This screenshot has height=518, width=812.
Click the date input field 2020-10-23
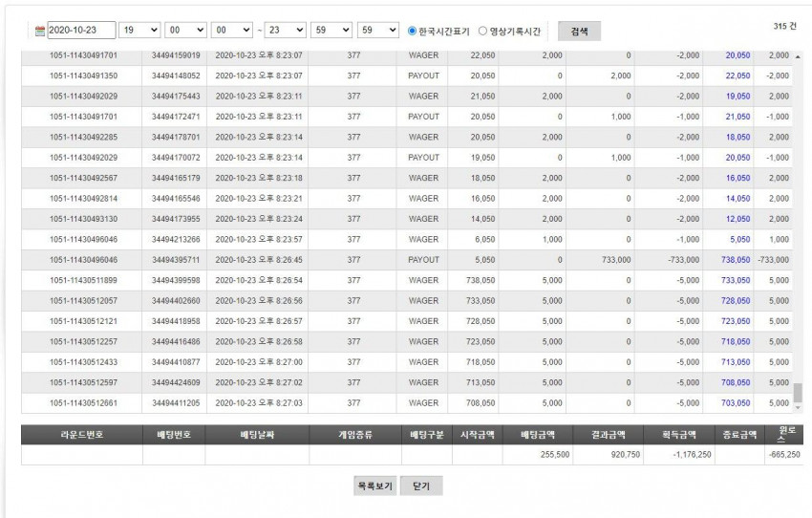click(x=81, y=30)
